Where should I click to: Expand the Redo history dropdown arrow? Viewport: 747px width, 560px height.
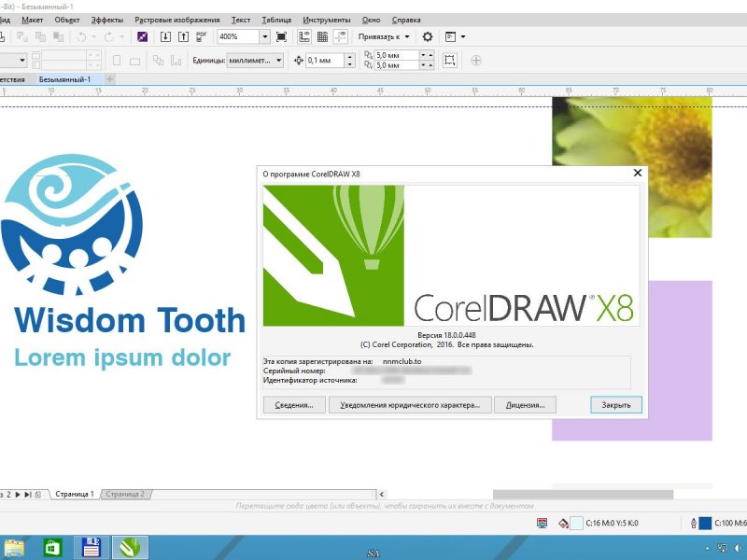tap(121, 36)
